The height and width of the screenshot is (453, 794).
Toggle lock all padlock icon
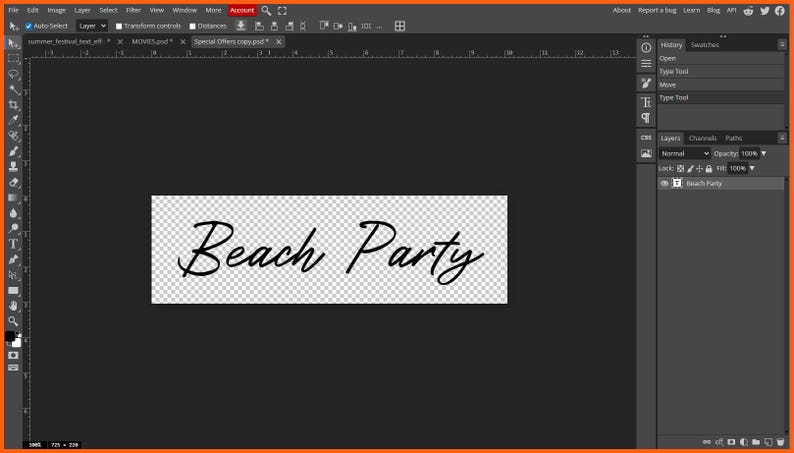point(709,169)
